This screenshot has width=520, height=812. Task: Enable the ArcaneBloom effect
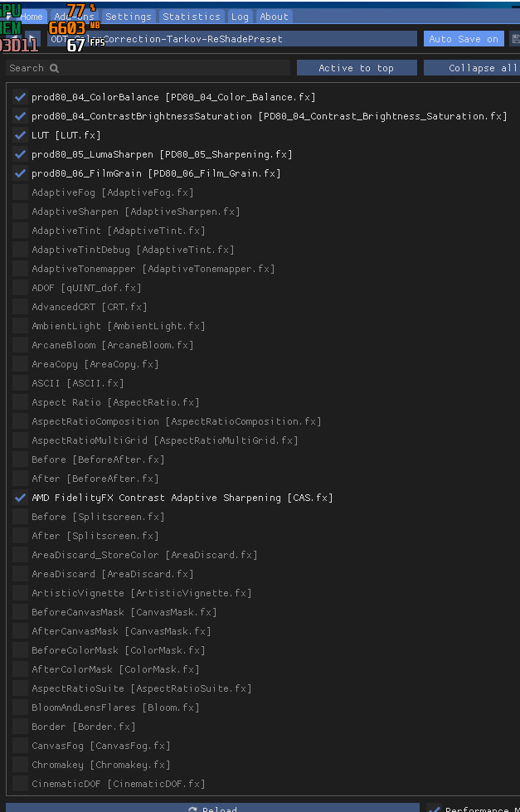[x=20, y=345]
